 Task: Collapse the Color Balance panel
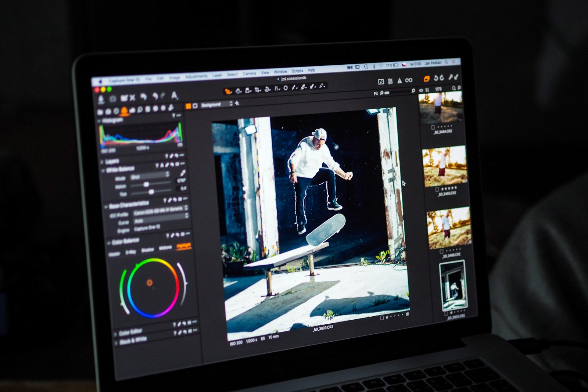click(x=109, y=243)
